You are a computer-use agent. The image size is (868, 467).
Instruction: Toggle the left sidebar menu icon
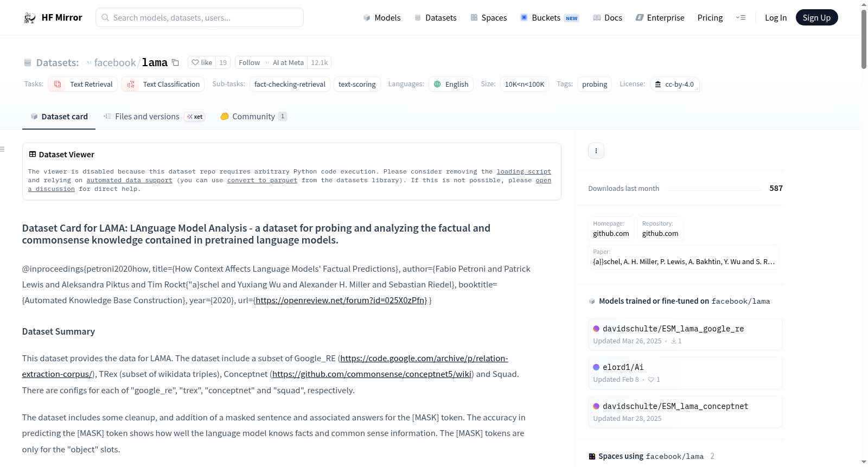point(2,149)
